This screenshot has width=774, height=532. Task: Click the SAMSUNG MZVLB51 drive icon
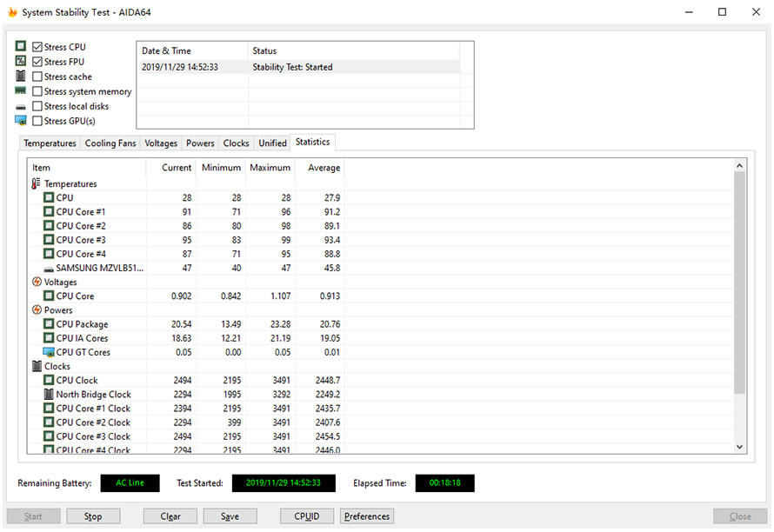click(x=49, y=269)
